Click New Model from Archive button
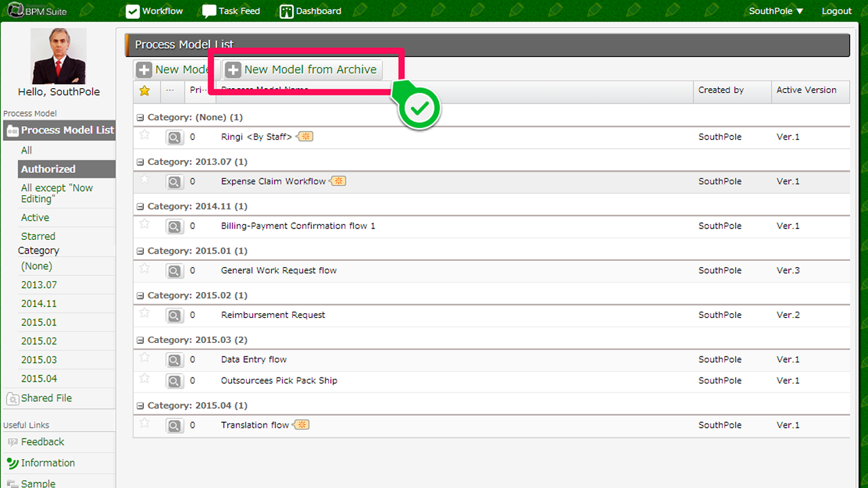Viewport: 868px width, 488px height. (302, 70)
